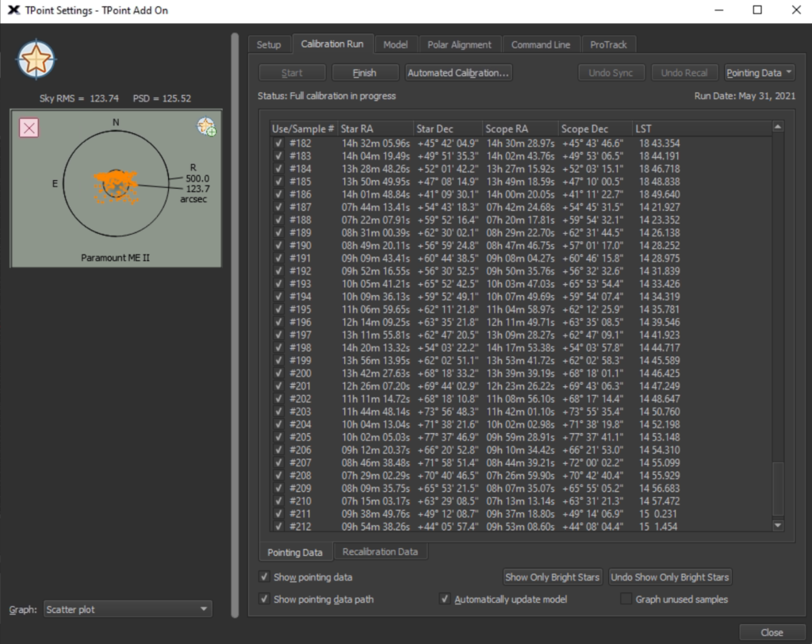Click the table scrollbar down arrow
This screenshot has width=812, height=644.
tap(778, 525)
